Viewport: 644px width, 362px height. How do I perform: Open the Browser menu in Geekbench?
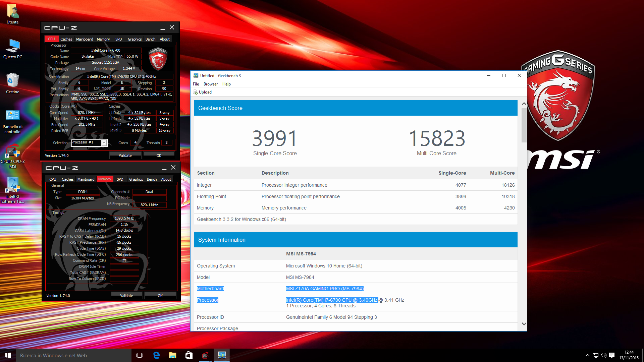pyautogui.click(x=211, y=84)
